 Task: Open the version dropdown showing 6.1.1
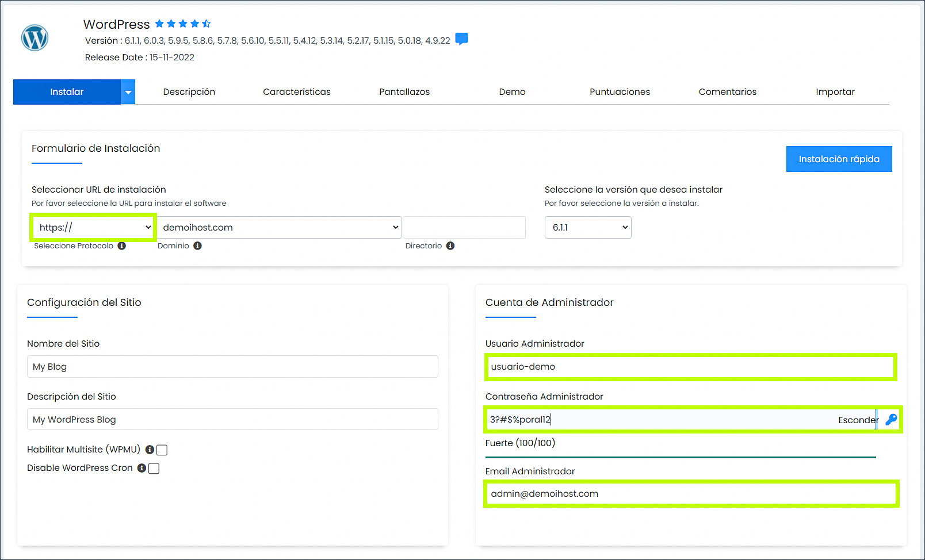[x=587, y=227]
